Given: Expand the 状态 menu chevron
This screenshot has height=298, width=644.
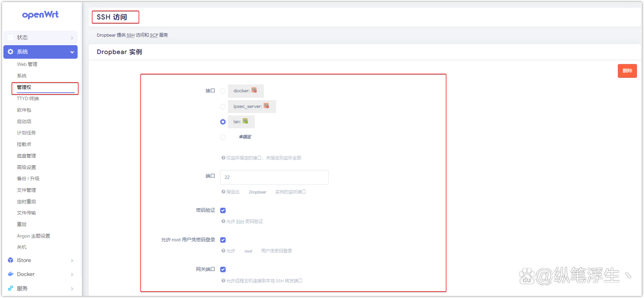Looking at the screenshot, I should (x=72, y=38).
